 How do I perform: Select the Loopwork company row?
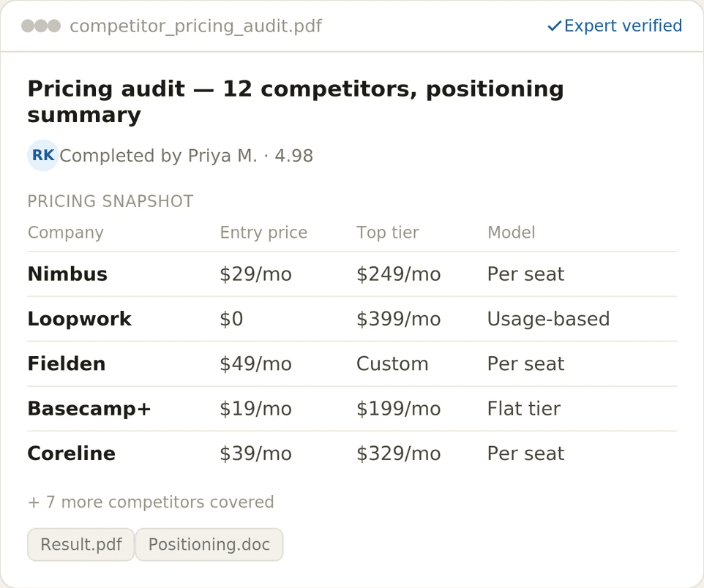tap(352, 319)
